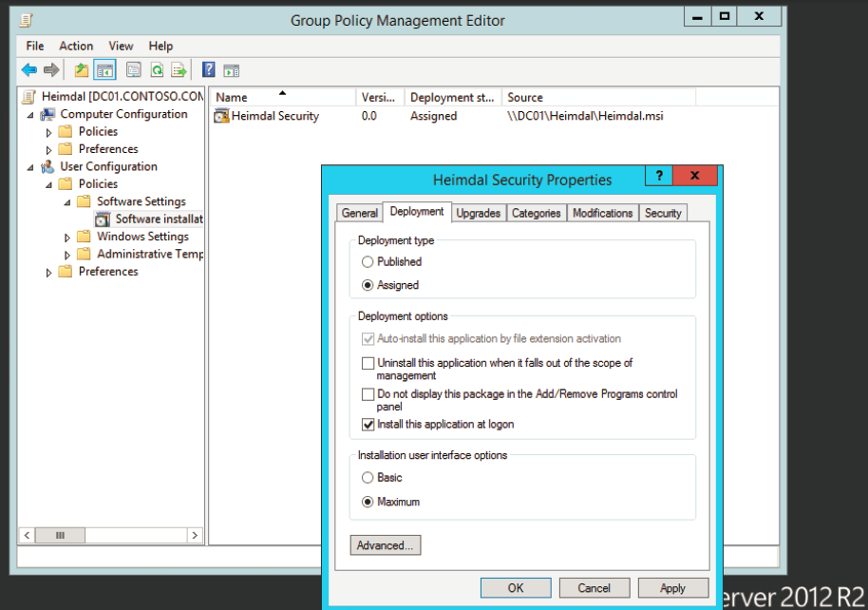Click the editor window title bar icon
The image size is (868, 610).
(26, 21)
